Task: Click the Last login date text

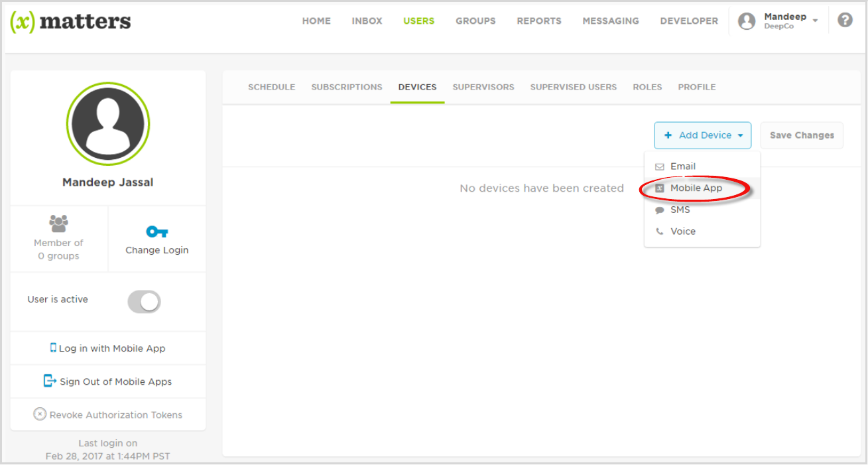Action: [108, 450]
